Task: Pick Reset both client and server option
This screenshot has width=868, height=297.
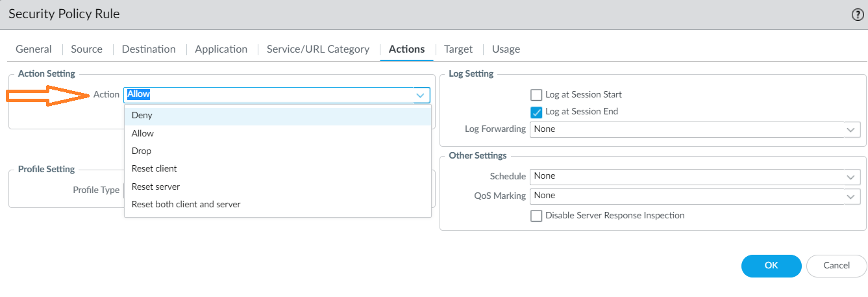Action: [x=186, y=204]
